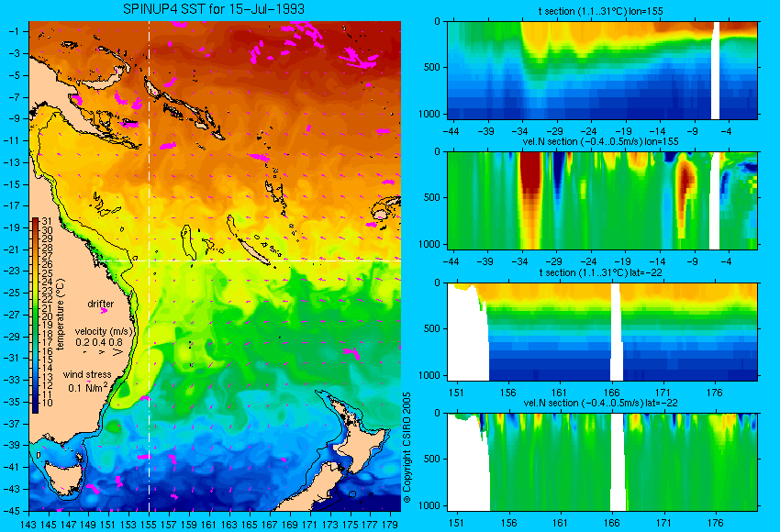Image resolution: width=780 pixels, height=532 pixels.
Task: Click the 167 longitude label on map axis
Action: click(269, 524)
